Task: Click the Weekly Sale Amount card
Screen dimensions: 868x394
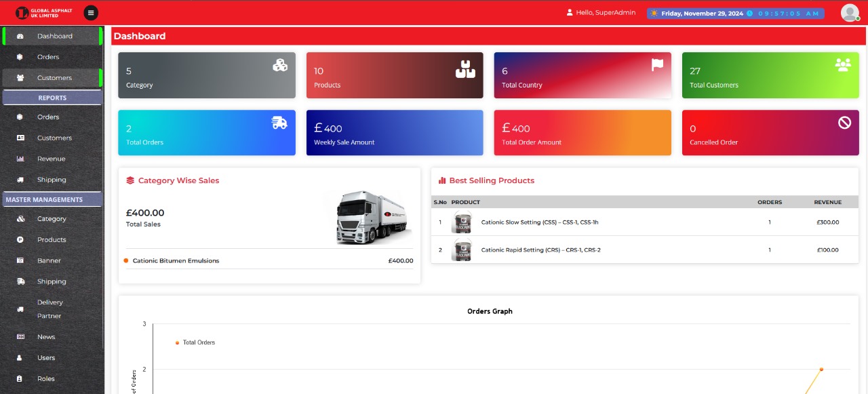Action: (394, 133)
